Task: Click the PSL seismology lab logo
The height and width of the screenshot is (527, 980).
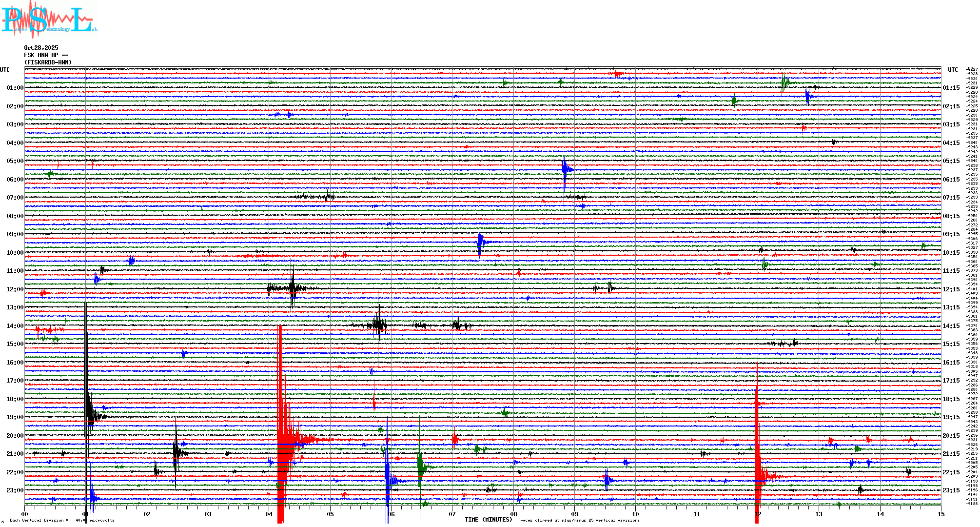Action: (x=49, y=20)
